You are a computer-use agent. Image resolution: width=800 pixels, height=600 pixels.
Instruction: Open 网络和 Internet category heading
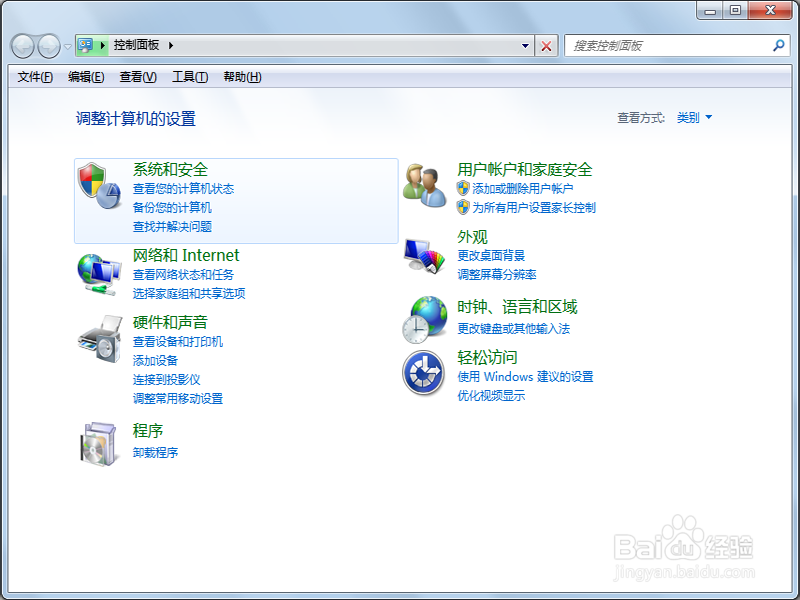[x=186, y=255]
